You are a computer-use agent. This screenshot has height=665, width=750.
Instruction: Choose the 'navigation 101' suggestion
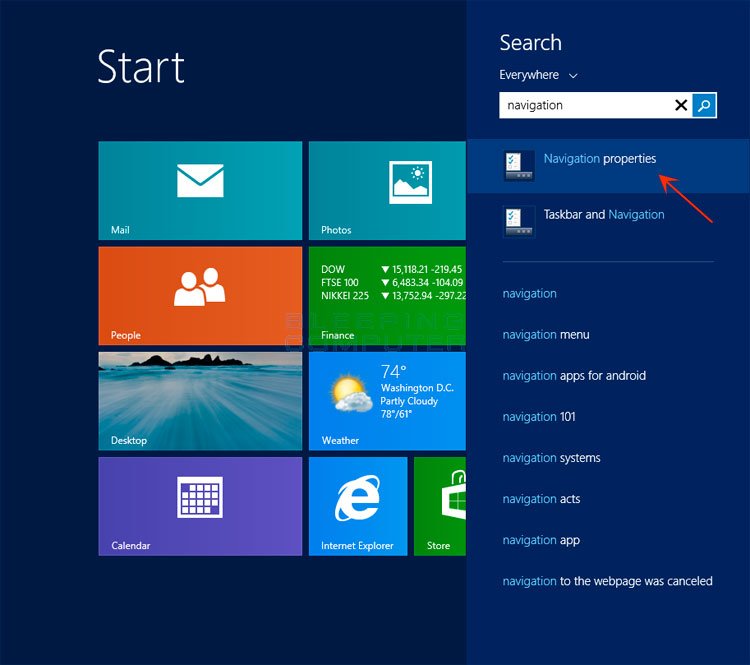(539, 417)
